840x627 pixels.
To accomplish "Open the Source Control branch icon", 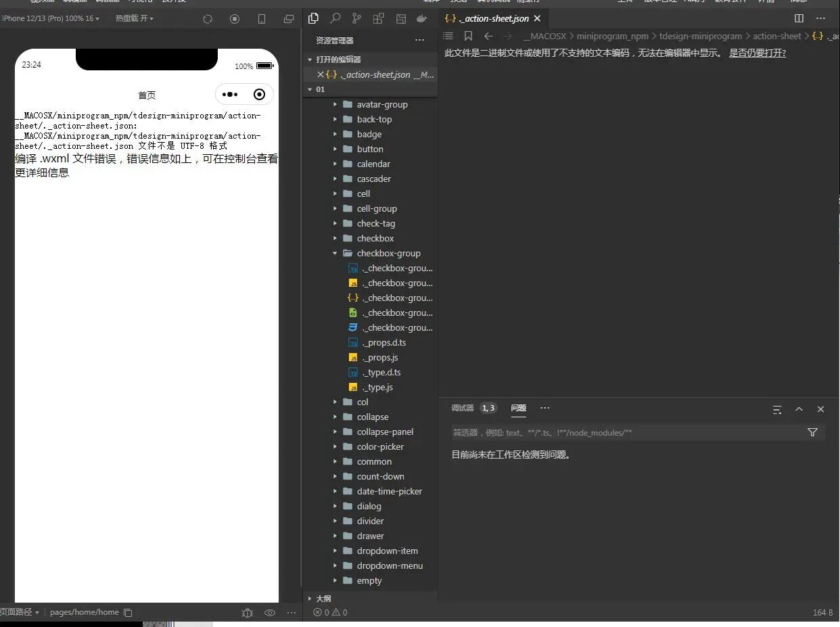I will click(x=356, y=18).
